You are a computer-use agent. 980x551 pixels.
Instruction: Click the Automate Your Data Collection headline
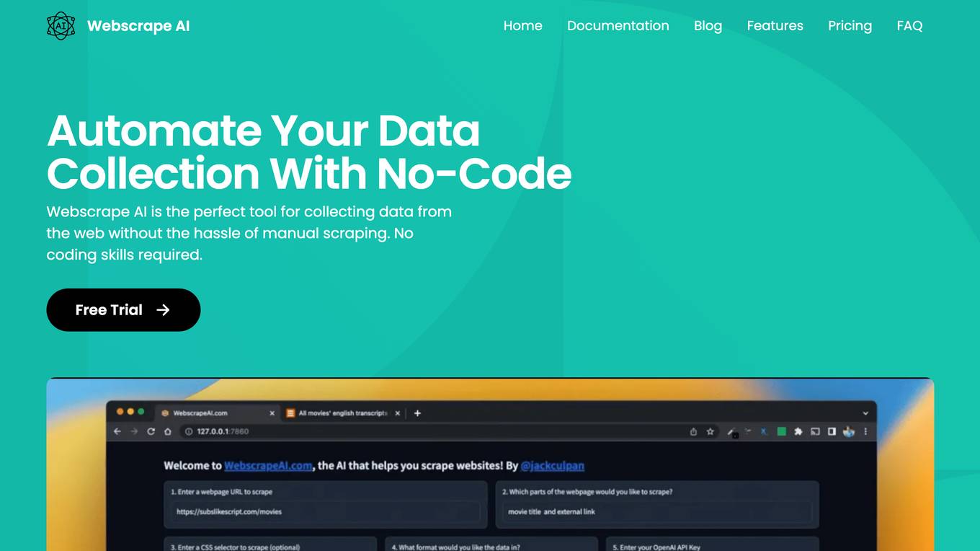pyautogui.click(x=309, y=152)
